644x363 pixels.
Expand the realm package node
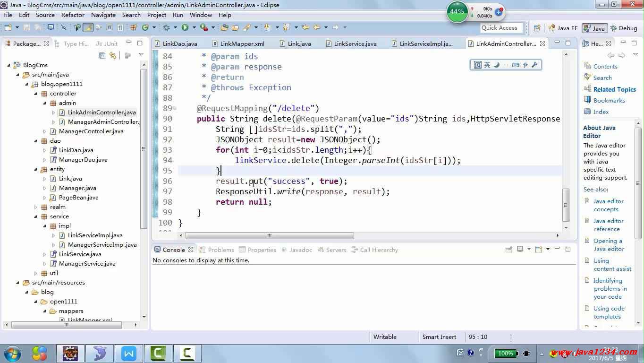[x=35, y=207]
